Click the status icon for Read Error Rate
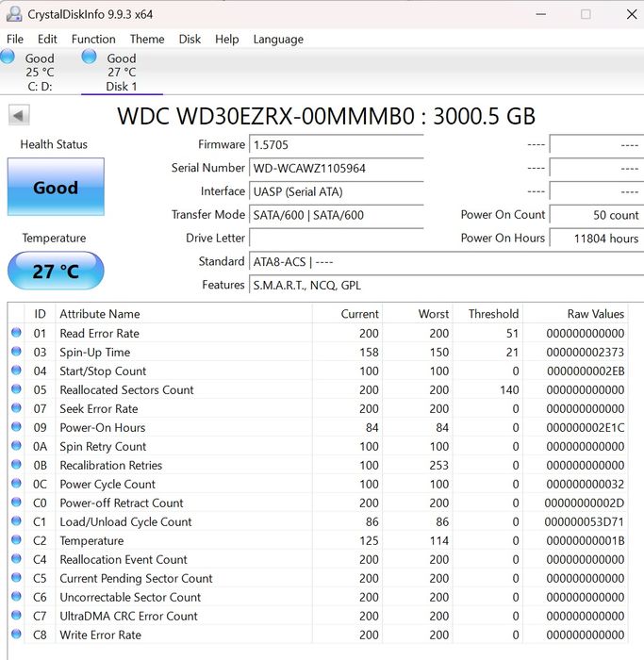644x660 pixels. pyautogui.click(x=16, y=333)
